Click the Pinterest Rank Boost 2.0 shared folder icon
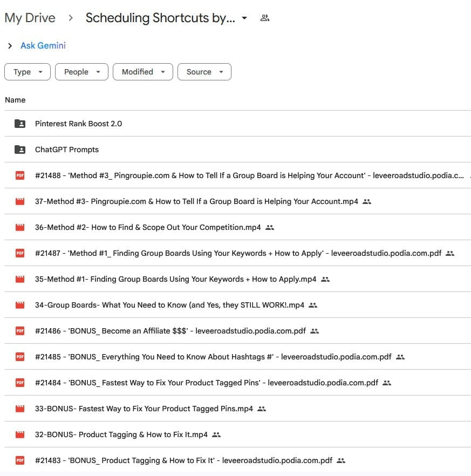Image resolution: width=471 pixels, height=476 pixels. [x=20, y=124]
